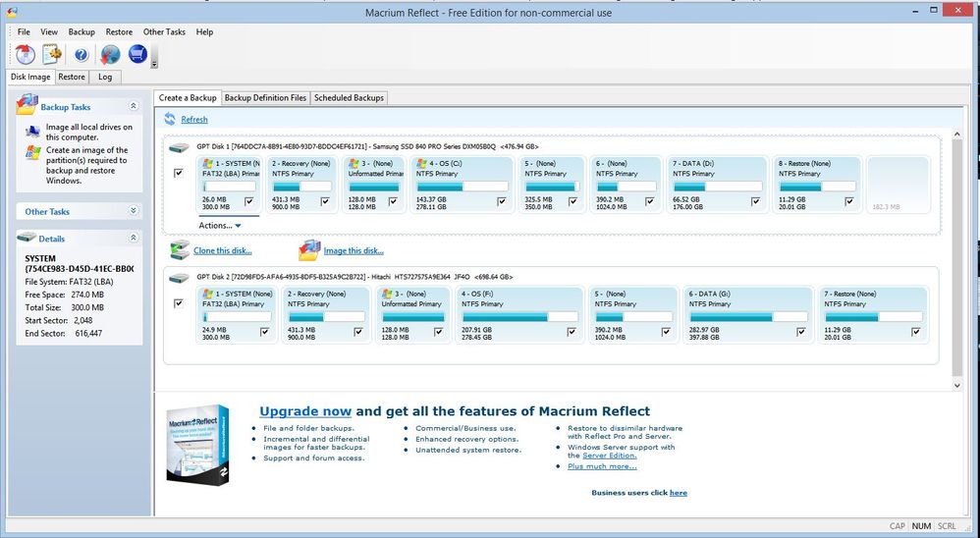Click the GPT Disk 2 drive icon

(x=180, y=278)
